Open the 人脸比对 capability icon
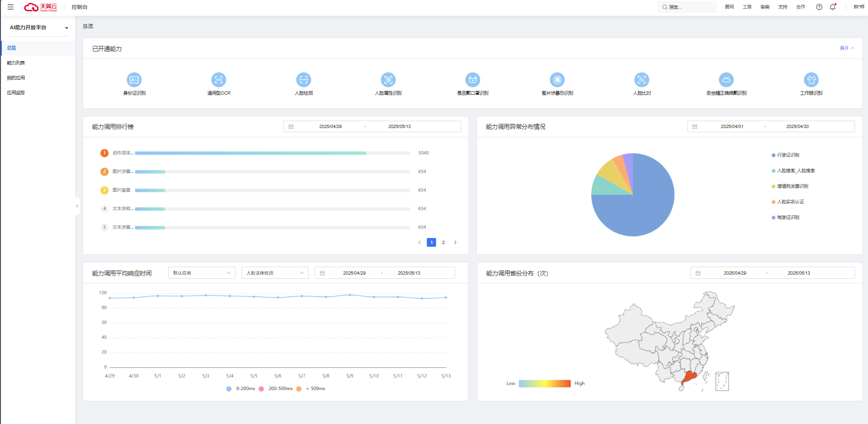Image resolution: width=868 pixels, height=424 pixels. tap(642, 80)
